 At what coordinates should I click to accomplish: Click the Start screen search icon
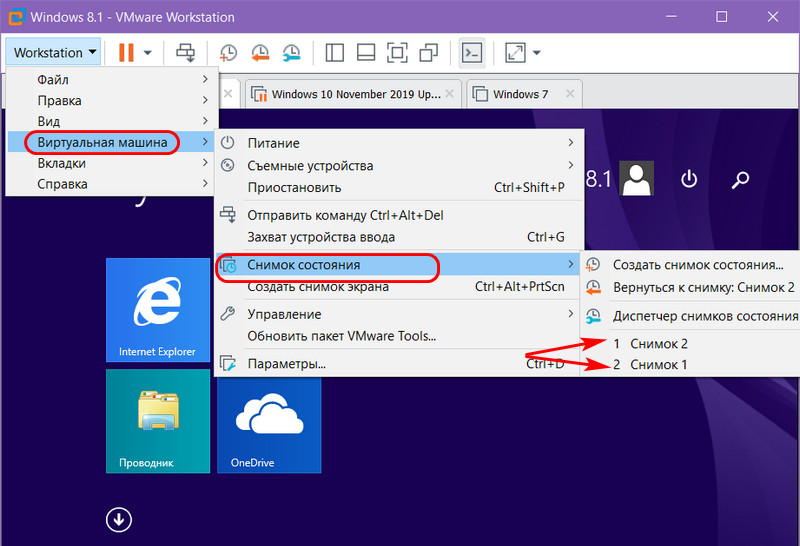[x=740, y=179]
